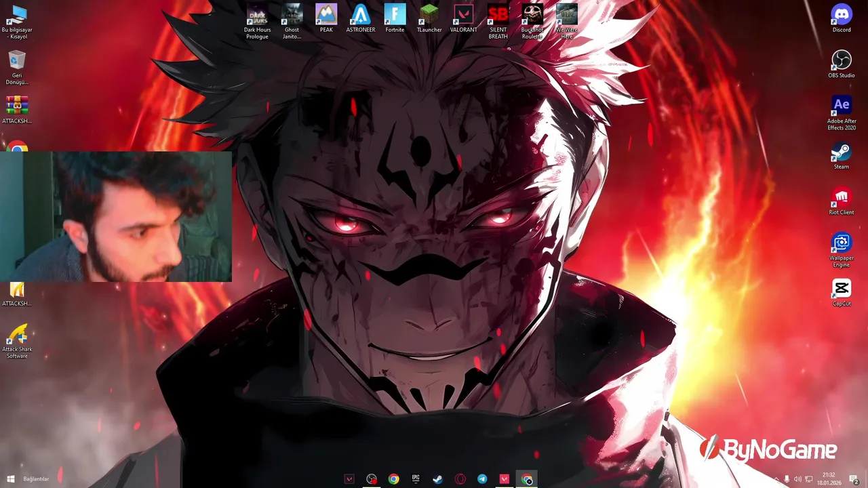Image resolution: width=868 pixels, height=488 pixels.
Task: Open Epic Games Launcher in the taskbar
Action: [x=416, y=479]
